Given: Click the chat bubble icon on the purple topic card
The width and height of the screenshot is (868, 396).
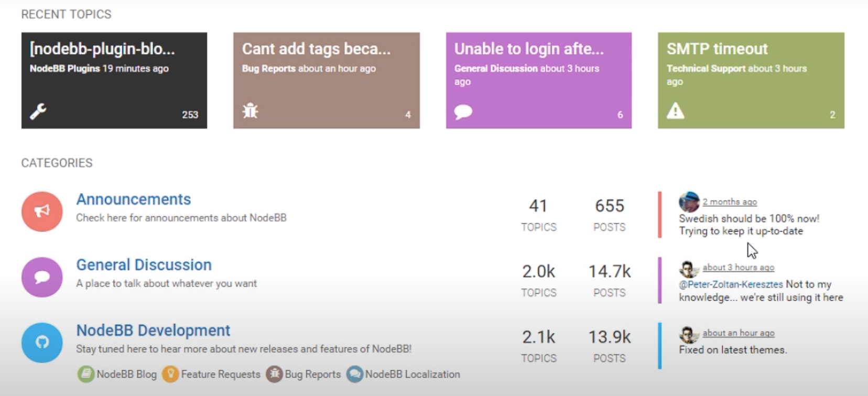Looking at the screenshot, I should click(x=463, y=112).
